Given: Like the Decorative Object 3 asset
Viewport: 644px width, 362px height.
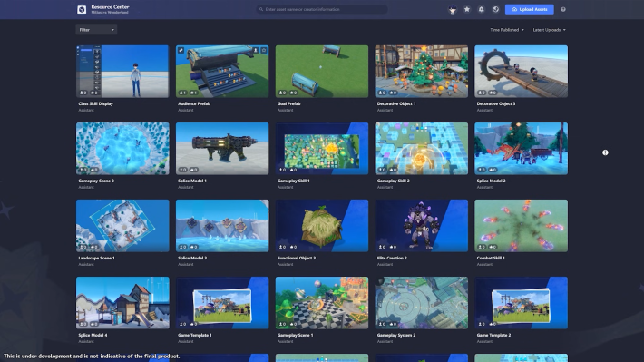Looking at the screenshot, I should click(x=493, y=93).
